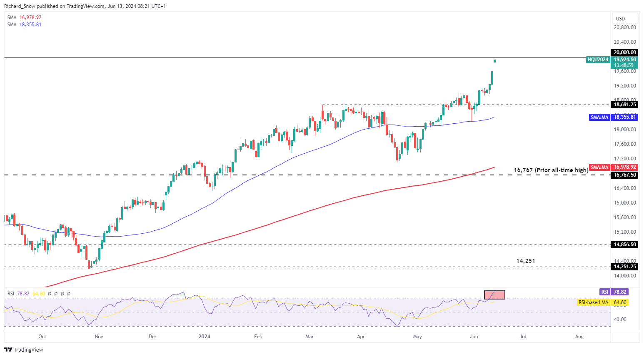The height and width of the screenshot is (357, 644).
Task: Select the '16,767 (Prior all-time high)' annotation
Action: (551, 170)
